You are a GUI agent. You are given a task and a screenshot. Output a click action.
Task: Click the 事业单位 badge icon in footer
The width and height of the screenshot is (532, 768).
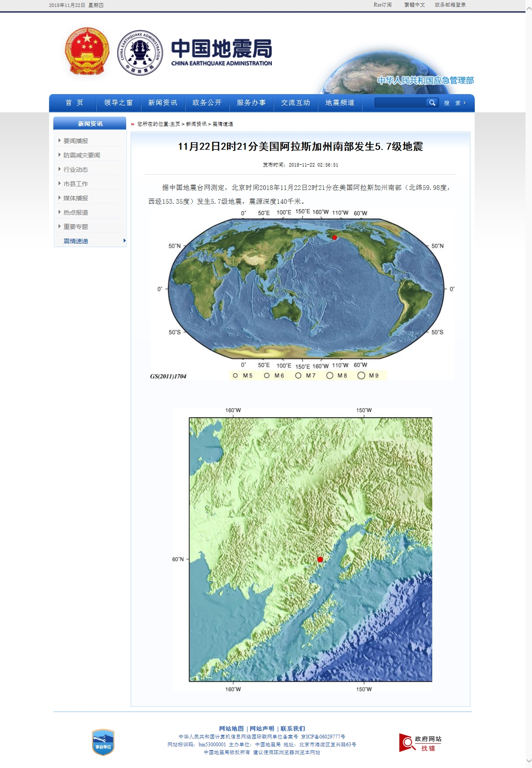pyautogui.click(x=103, y=742)
